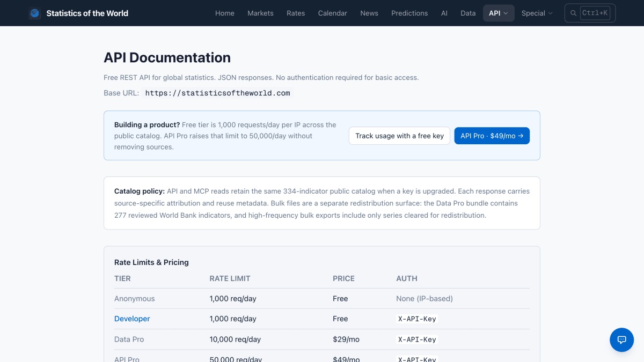This screenshot has height=362, width=644.
Task: Click the $29/mo price cell
Action: click(346, 339)
